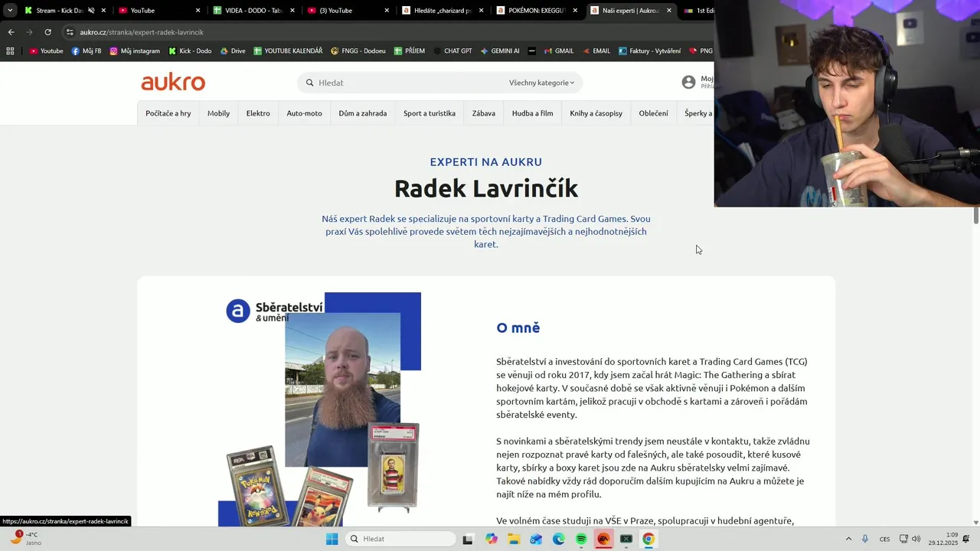
Task: Switch to the (3) YouTube tab
Action: coord(348,11)
